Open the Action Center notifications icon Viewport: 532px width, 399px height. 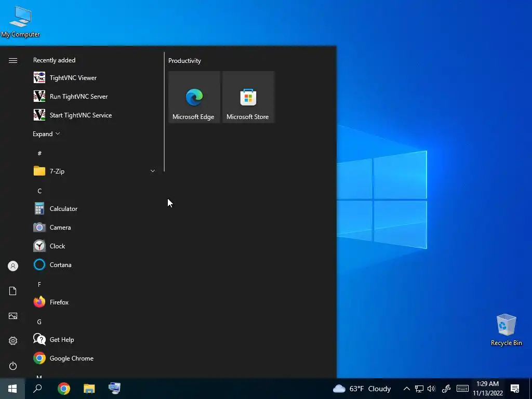515,389
